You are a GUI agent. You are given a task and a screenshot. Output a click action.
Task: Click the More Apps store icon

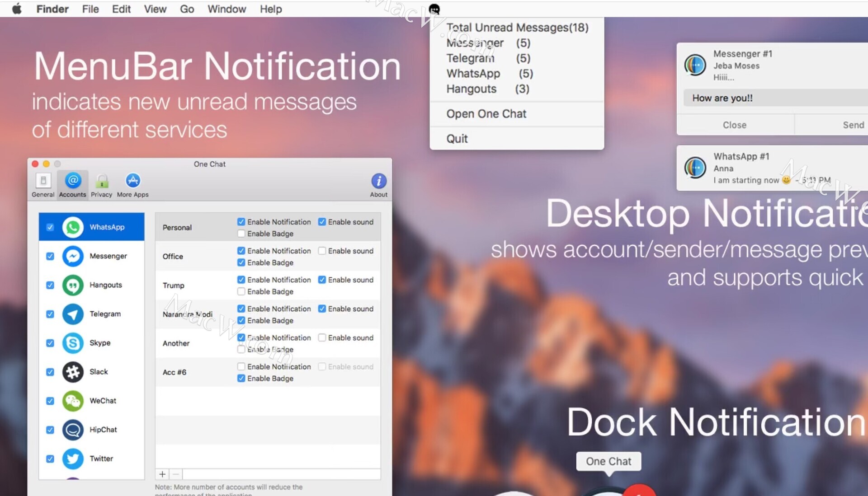click(132, 181)
